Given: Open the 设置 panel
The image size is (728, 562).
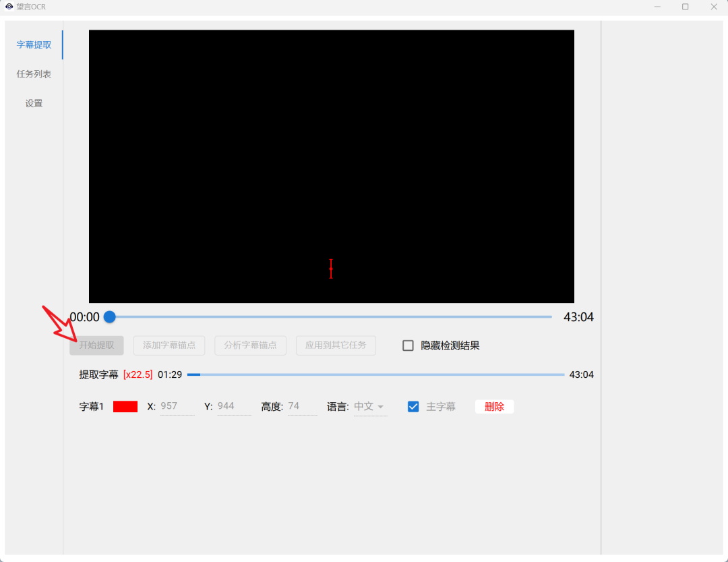Looking at the screenshot, I should 34,103.
